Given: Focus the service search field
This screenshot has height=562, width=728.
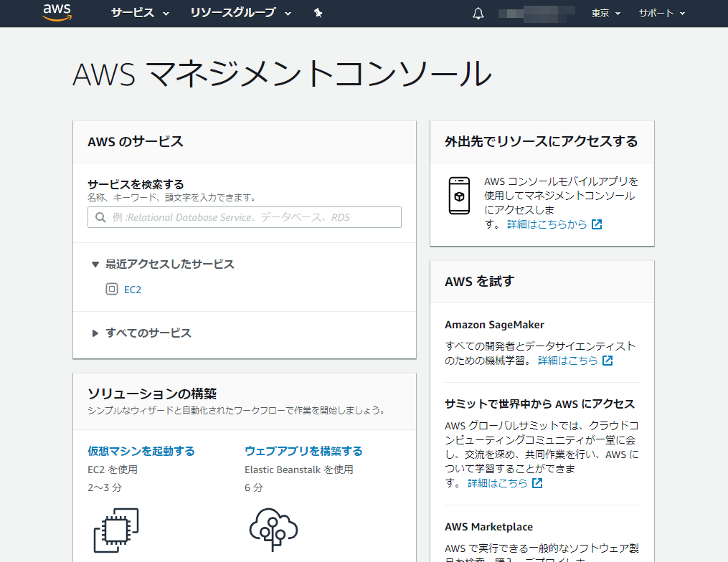Looking at the screenshot, I should tap(244, 217).
